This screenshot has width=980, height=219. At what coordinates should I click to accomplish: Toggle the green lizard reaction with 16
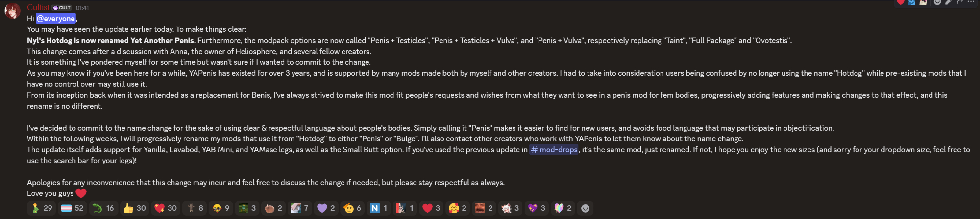(103, 208)
